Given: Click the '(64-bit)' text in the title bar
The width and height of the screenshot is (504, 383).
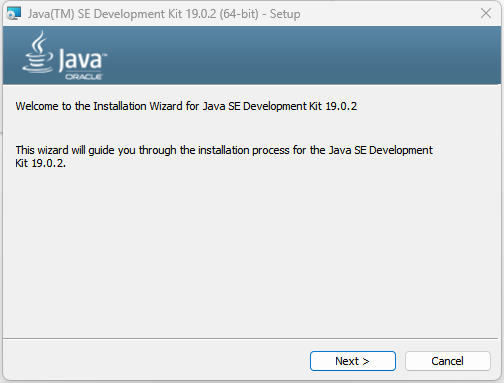Looking at the screenshot, I should [239, 14].
